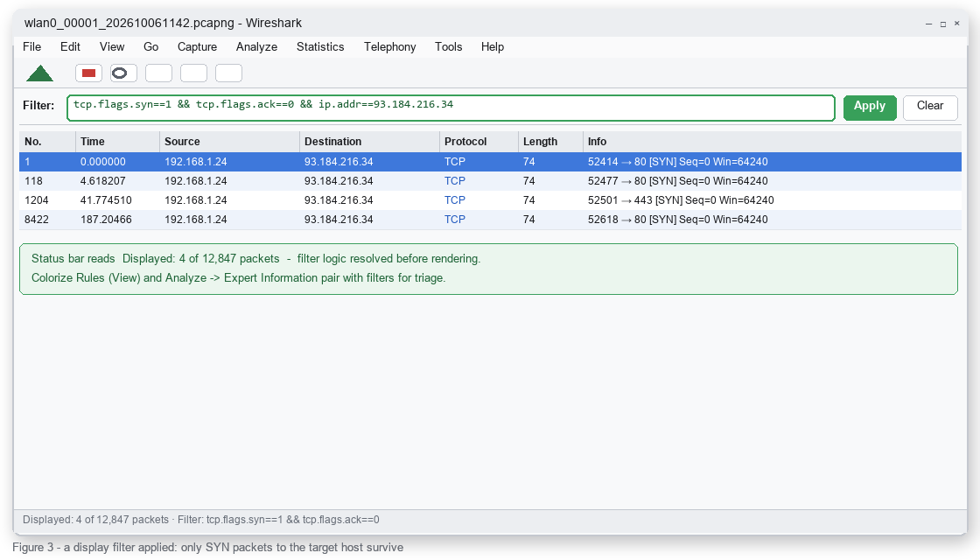980x560 pixels.
Task: Click the time value 41.774510
Action: (106, 200)
